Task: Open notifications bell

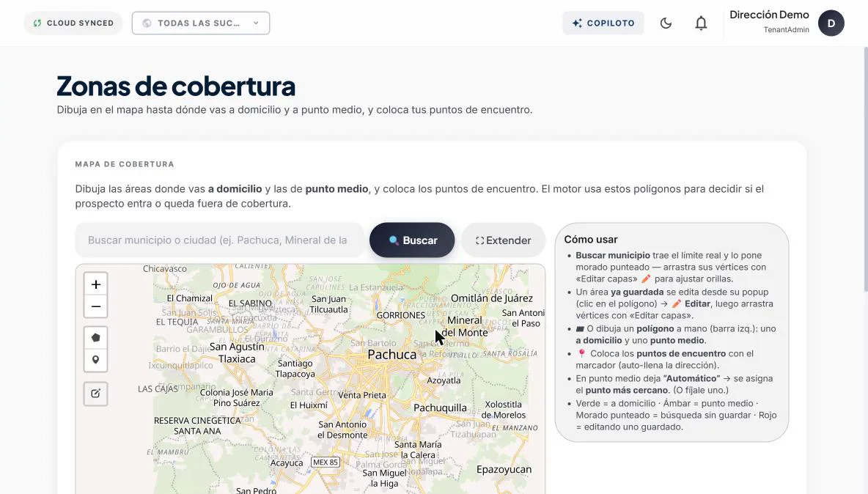Action: [x=701, y=23]
